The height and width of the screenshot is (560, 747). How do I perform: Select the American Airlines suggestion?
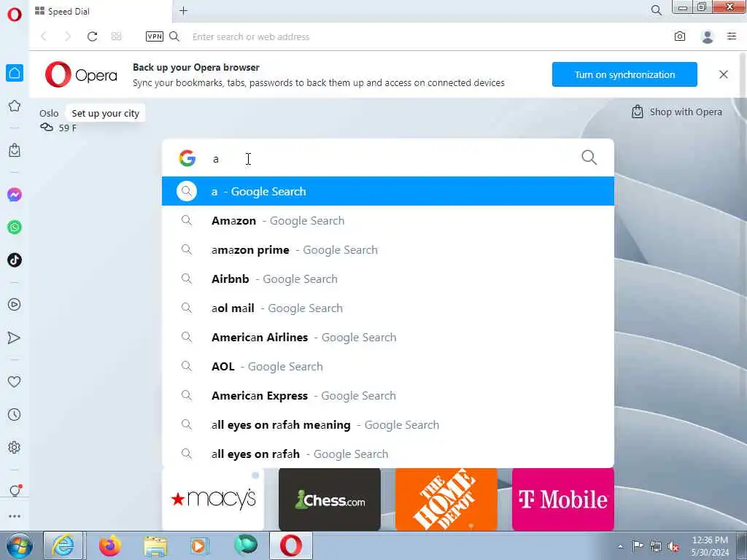click(x=388, y=337)
